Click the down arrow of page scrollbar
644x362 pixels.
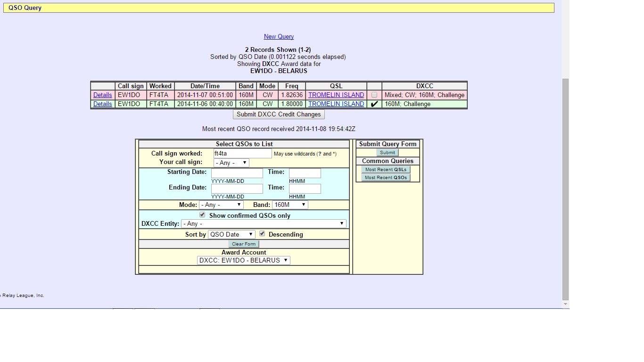[x=565, y=304]
